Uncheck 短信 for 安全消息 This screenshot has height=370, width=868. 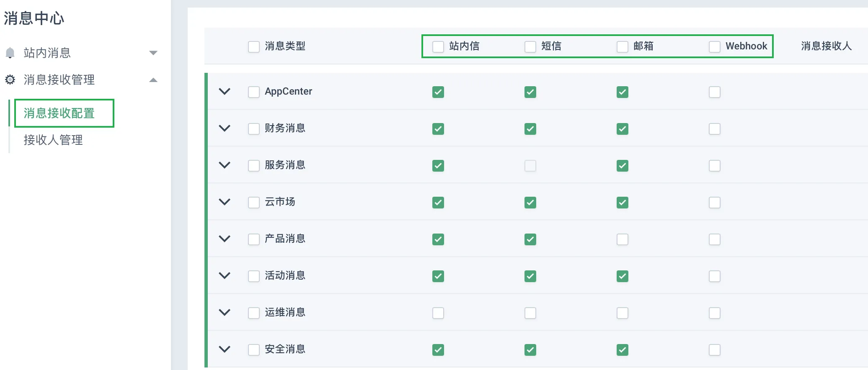530,350
